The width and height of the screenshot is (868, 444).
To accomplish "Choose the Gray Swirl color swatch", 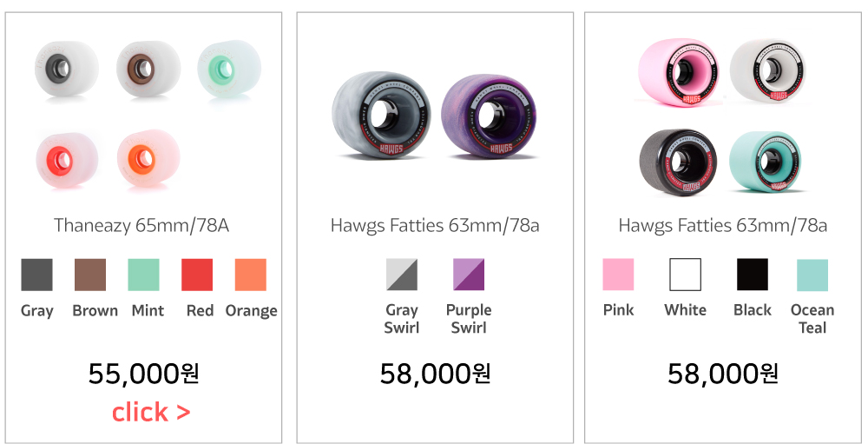I will (x=402, y=275).
